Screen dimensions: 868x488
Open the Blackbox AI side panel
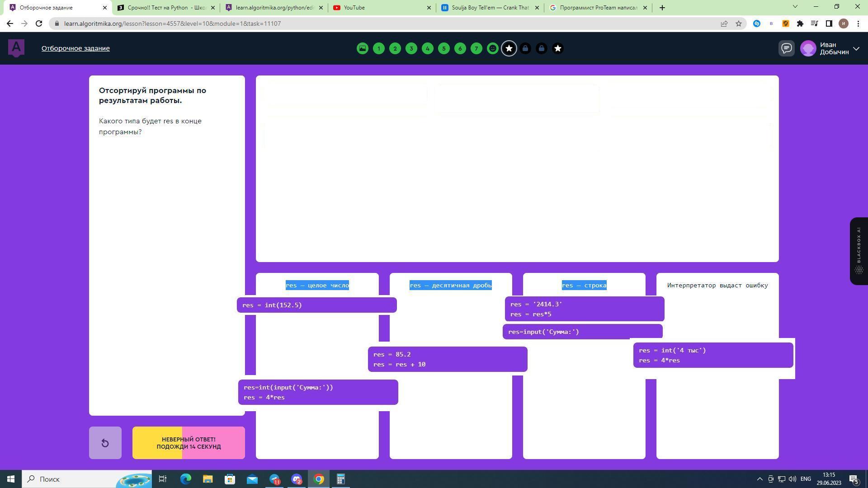click(859, 251)
